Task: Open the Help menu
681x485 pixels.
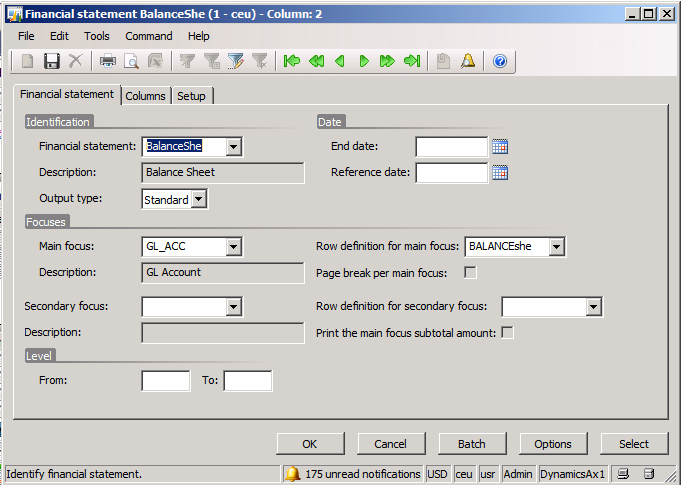Action: [198, 36]
